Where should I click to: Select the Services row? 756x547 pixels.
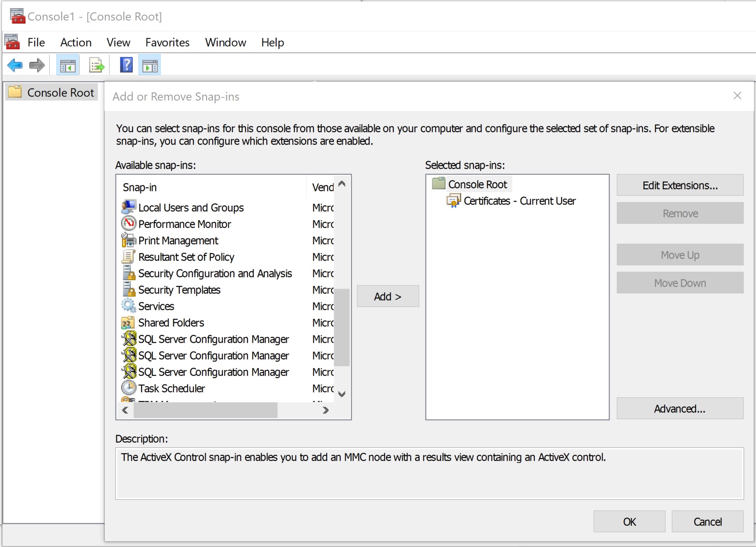(226, 306)
